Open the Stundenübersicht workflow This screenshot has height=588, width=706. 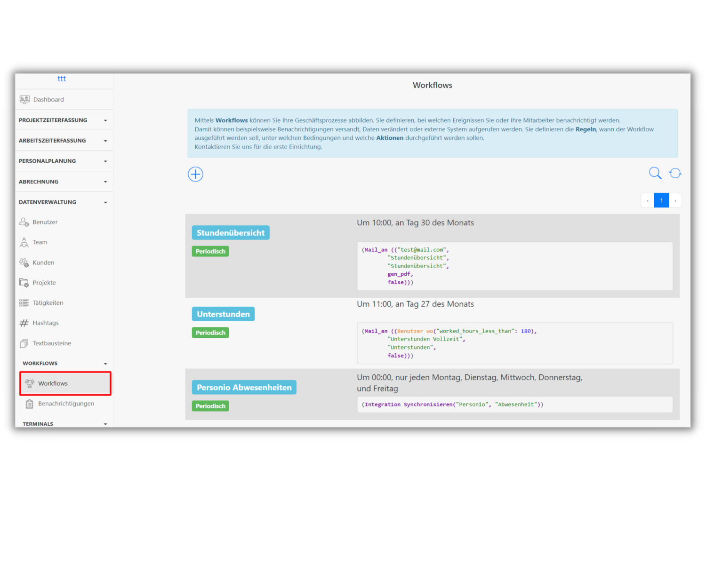tap(230, 232)
